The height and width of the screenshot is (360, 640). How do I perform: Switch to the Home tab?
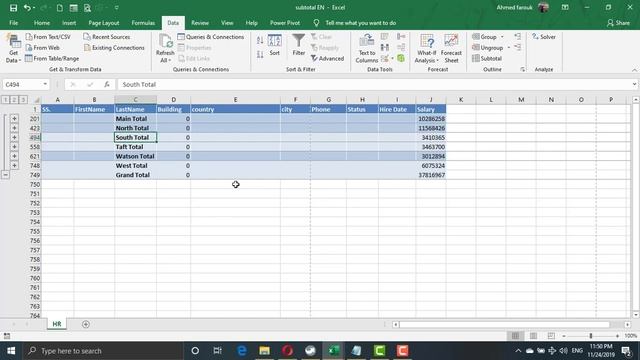[x=42, y=23]
